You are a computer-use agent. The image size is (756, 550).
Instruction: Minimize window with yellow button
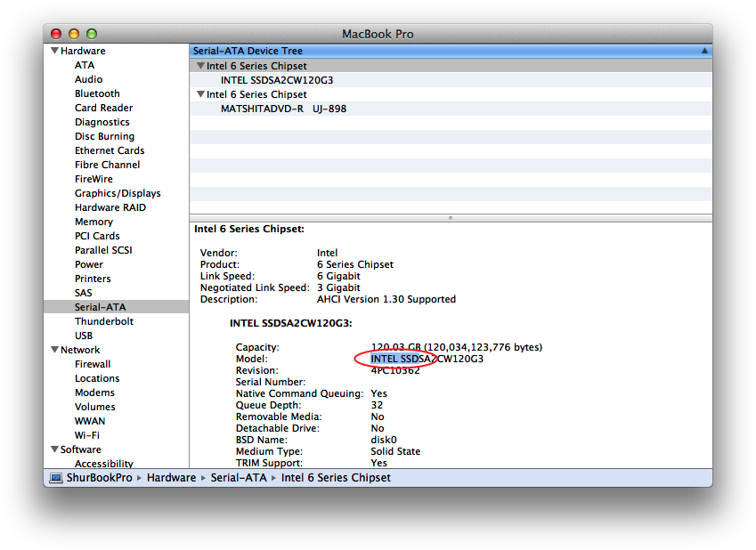[74, 34]
